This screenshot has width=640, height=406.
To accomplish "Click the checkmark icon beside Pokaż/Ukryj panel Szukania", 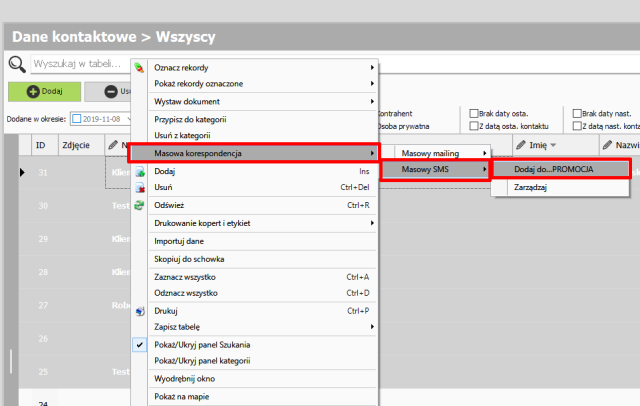I will coord(140,345).
